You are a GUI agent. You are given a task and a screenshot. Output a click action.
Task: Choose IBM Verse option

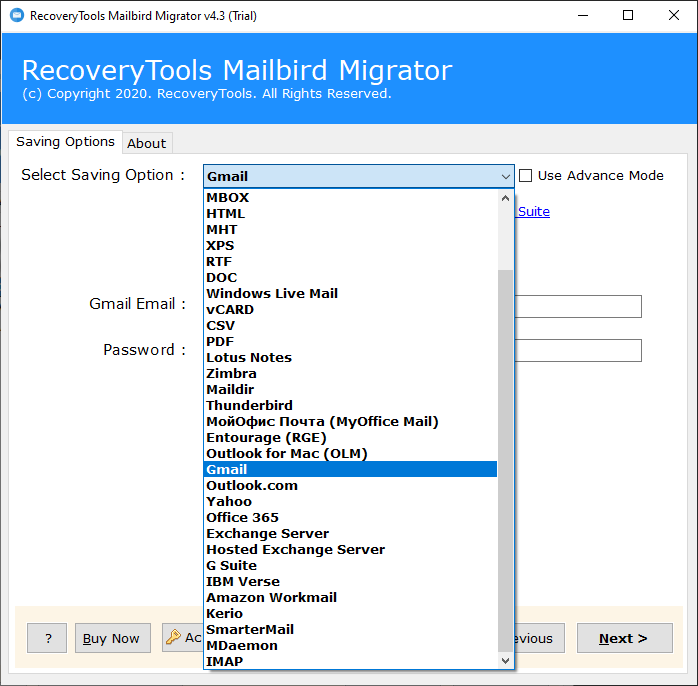click(x=350, y=582)
